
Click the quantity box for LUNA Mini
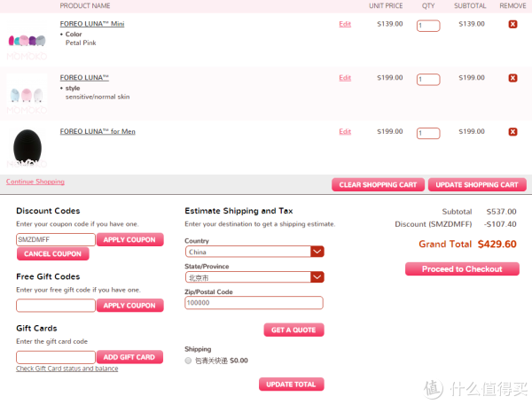pyautogui.click(x=428, y=26)
